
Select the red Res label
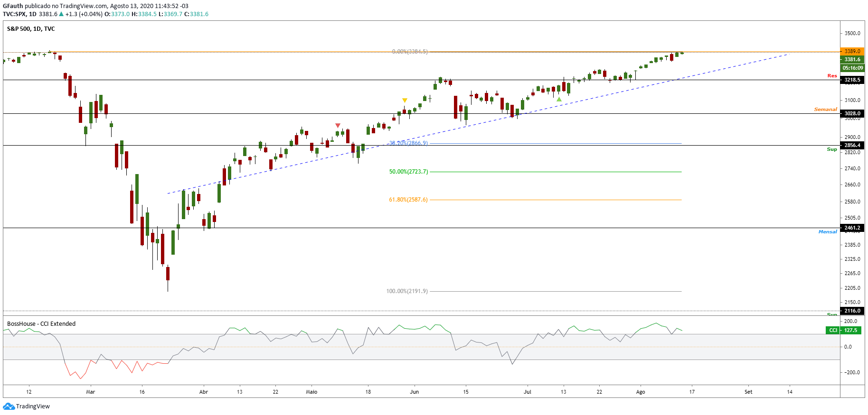tap(832, 76)
